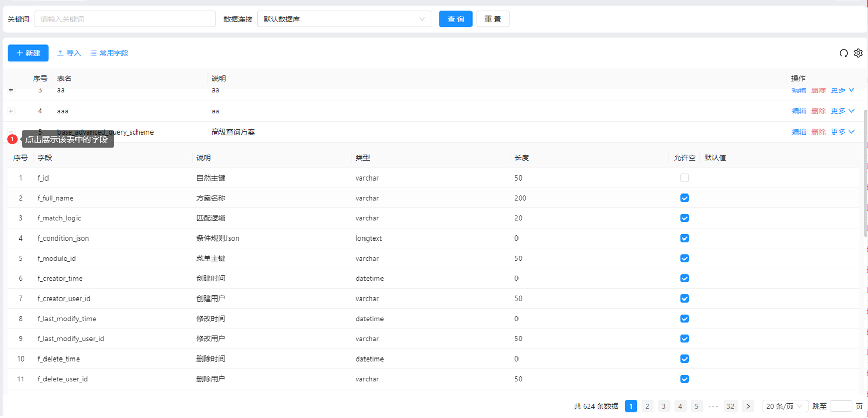Click the 导入 import icon button
This screenshot has width=868, height=418.
[x=69, y=53]
